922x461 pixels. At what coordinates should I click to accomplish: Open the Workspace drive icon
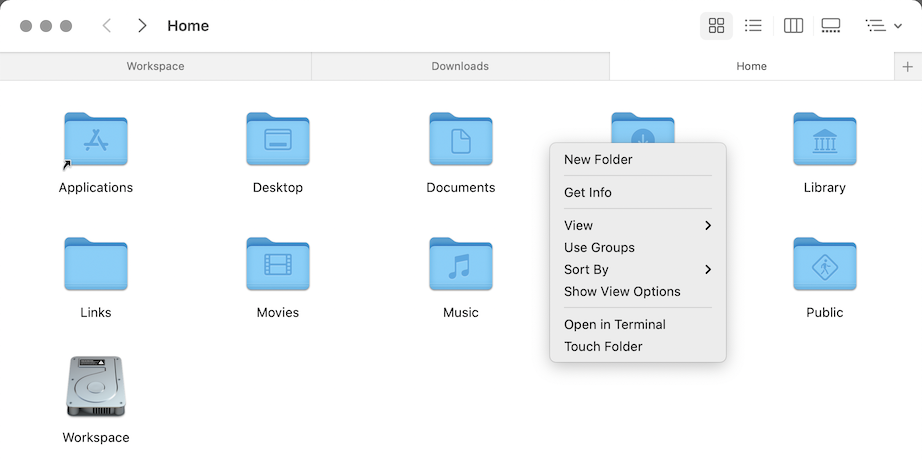96,387
